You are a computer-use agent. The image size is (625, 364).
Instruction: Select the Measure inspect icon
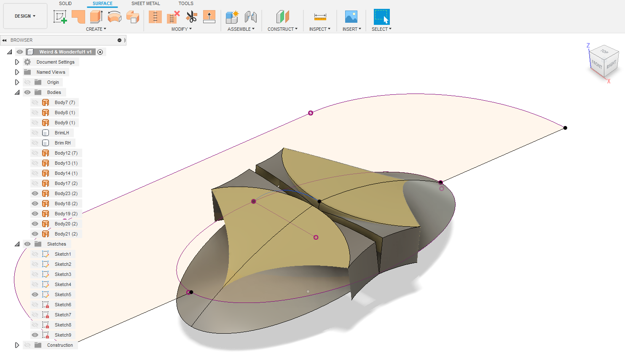click(x=320, y=17)
